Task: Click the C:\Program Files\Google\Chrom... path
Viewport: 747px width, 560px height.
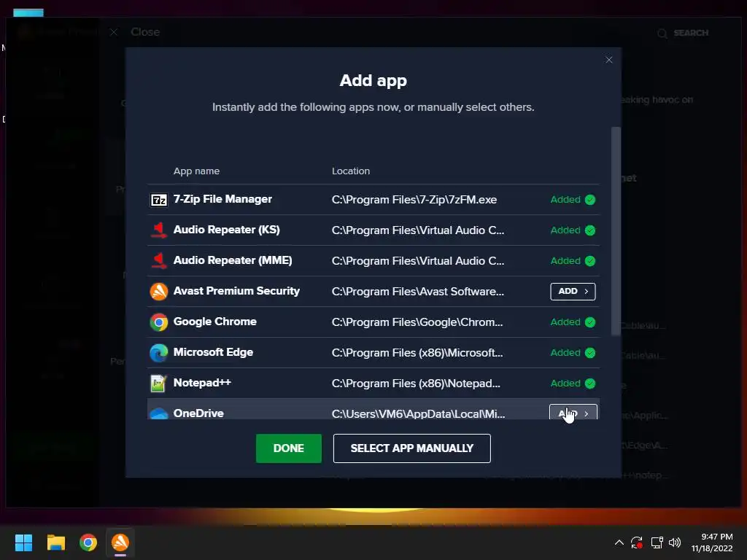Action: (417, 322)
